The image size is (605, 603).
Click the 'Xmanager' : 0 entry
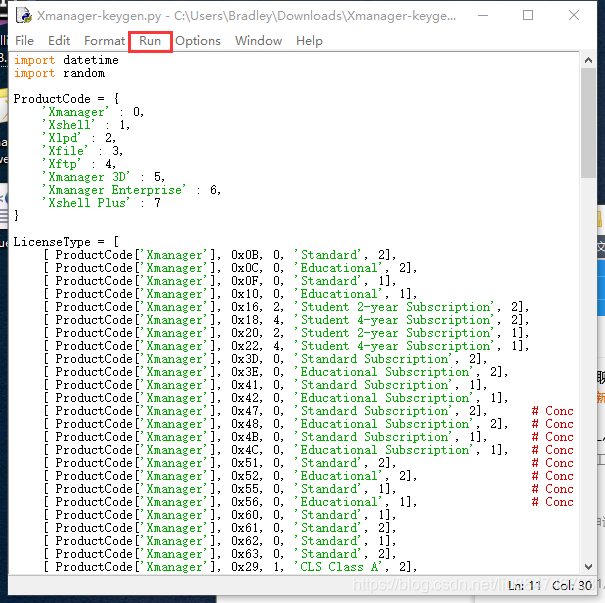tap(93, 112)
